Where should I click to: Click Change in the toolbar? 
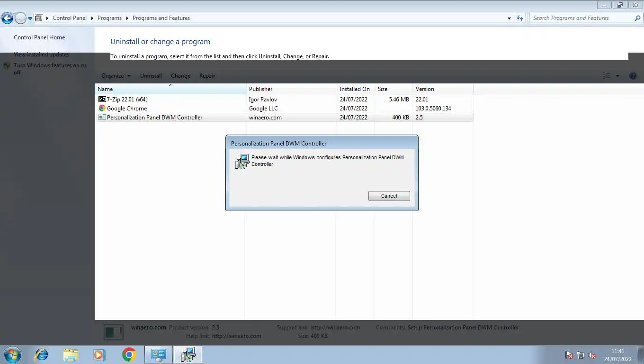coord(180,76)
